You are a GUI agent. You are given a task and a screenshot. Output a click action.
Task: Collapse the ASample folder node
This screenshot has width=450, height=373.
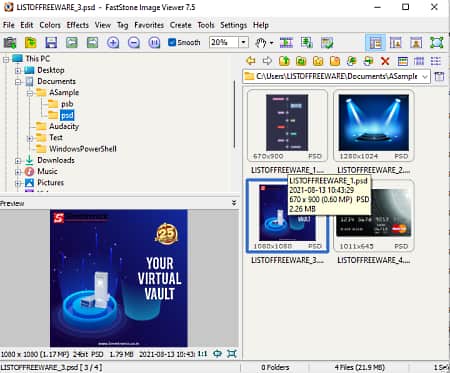point(30,93)
